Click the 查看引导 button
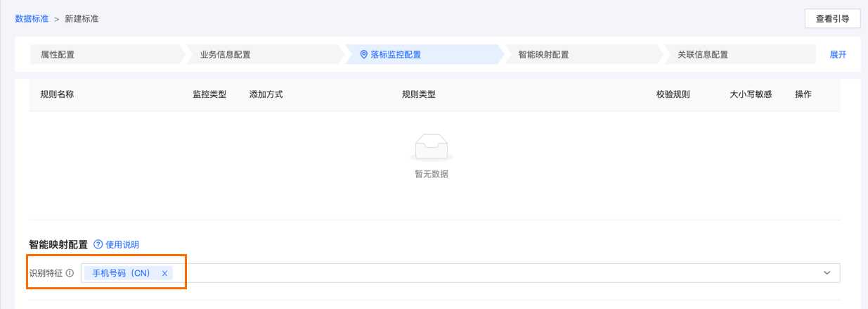The width and height of the screenshot is (868, 309). pos(833,19)
